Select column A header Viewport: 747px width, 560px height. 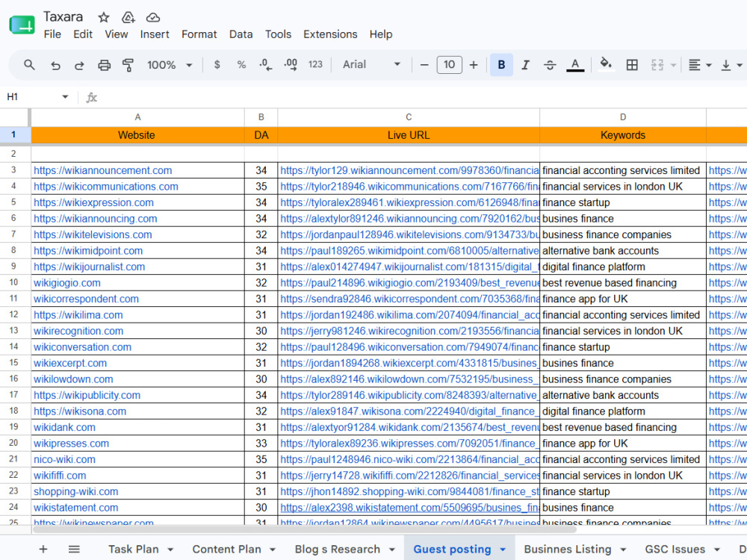pyautogui.click(x=137, y=117)
